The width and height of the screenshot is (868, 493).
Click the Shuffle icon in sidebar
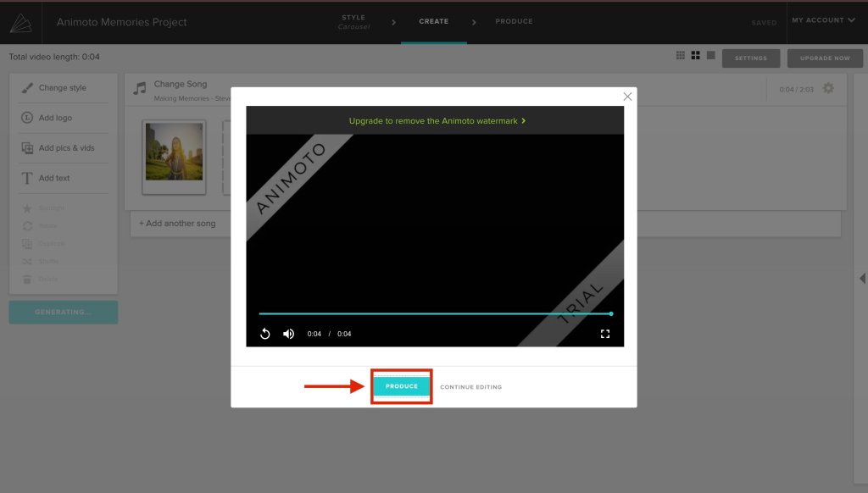(x=27, y=261)
